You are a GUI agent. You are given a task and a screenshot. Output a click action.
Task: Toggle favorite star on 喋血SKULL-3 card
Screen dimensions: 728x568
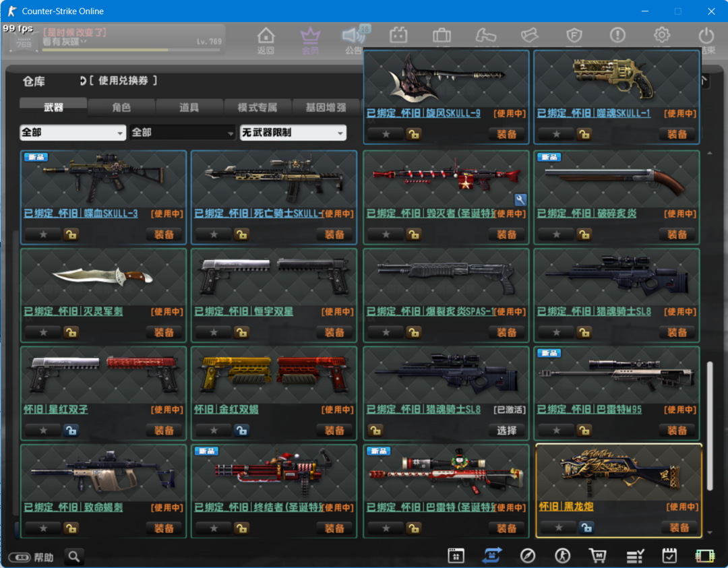pos(43,234)
